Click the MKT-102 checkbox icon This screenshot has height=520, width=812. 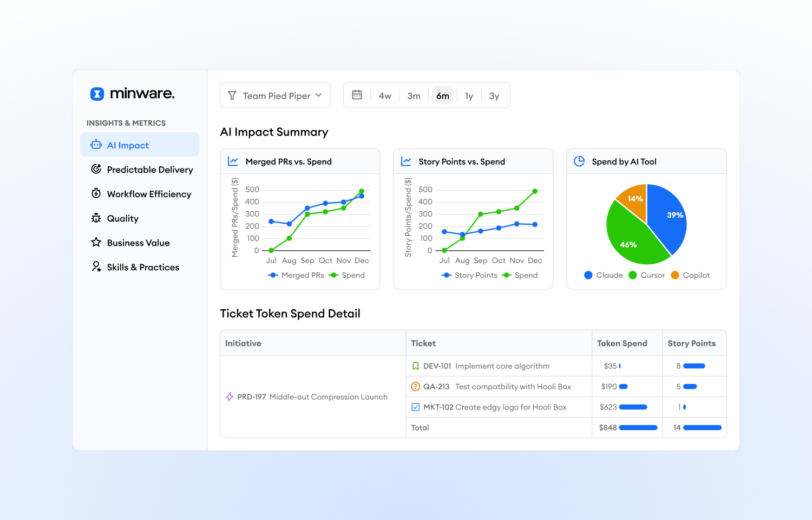point(416,407)
